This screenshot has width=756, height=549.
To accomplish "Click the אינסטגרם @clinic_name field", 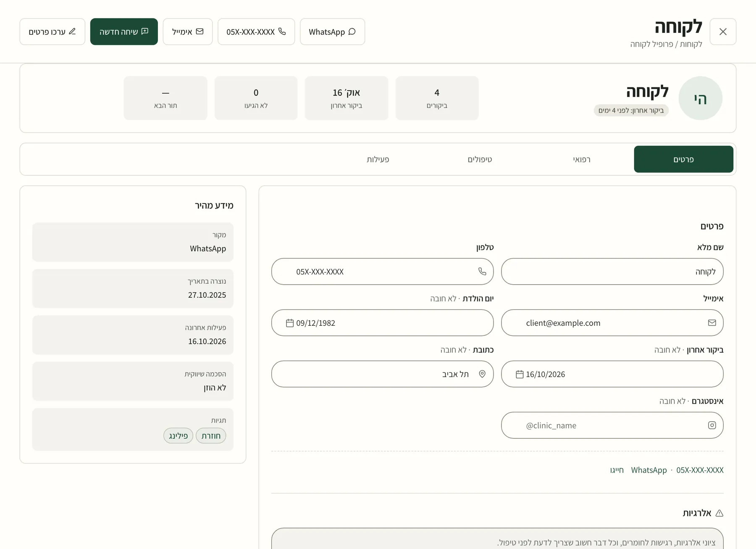I will (x=612, y=425).
